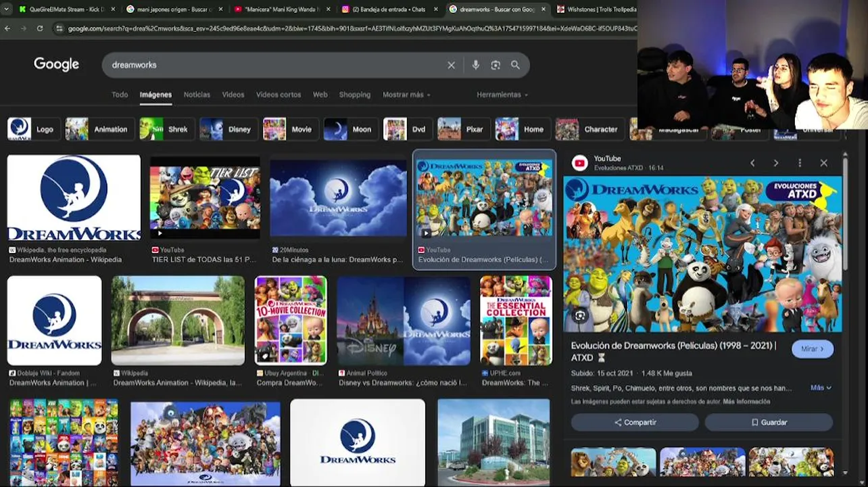Filter images by the 'Home' chip
Screen dimensions: 868x487
(x=523, y=129)
